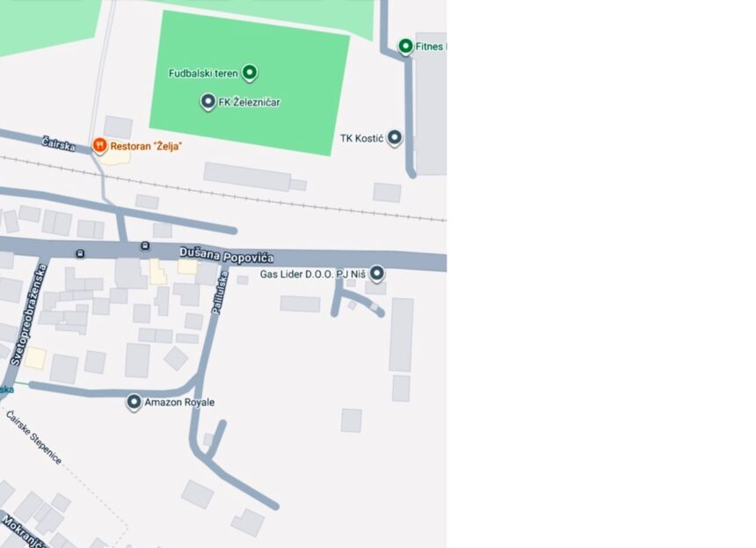This screenshot has width=756, height=548.
Task: Click the Fudbalski teren text label
Action: tap(203, 73)
